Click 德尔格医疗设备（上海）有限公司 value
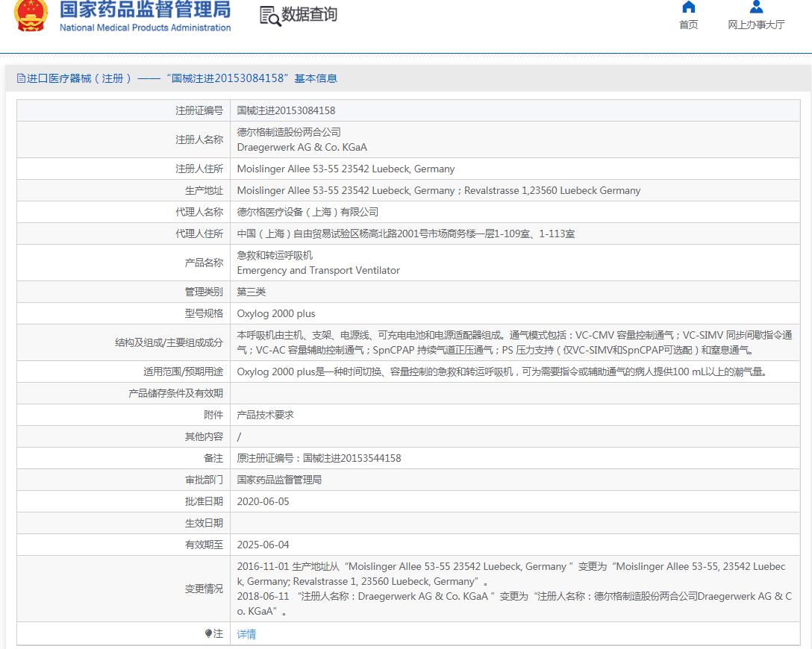Image resolution: width=812 pixels, height=649 pixels. 307,212
